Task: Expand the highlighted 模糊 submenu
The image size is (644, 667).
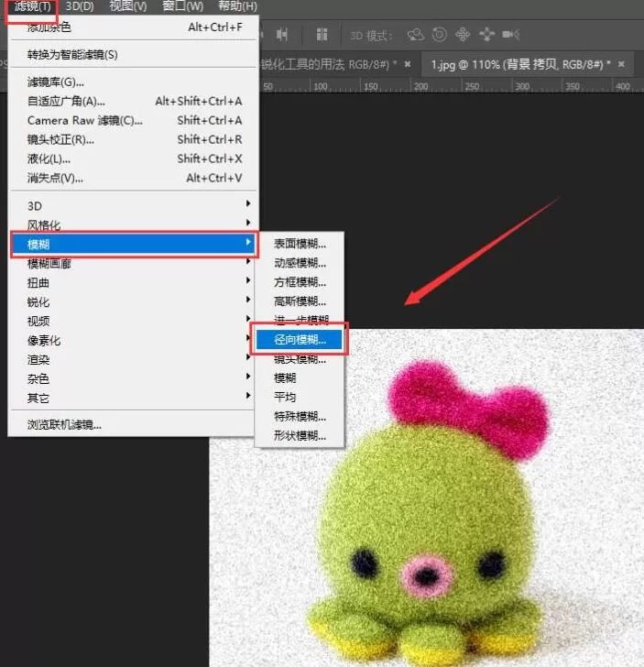Action: pos(134,244)
